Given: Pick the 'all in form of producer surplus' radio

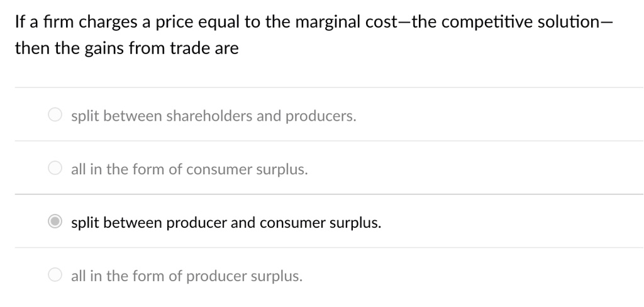Looking at the screenshot, I should coord(55,274).
